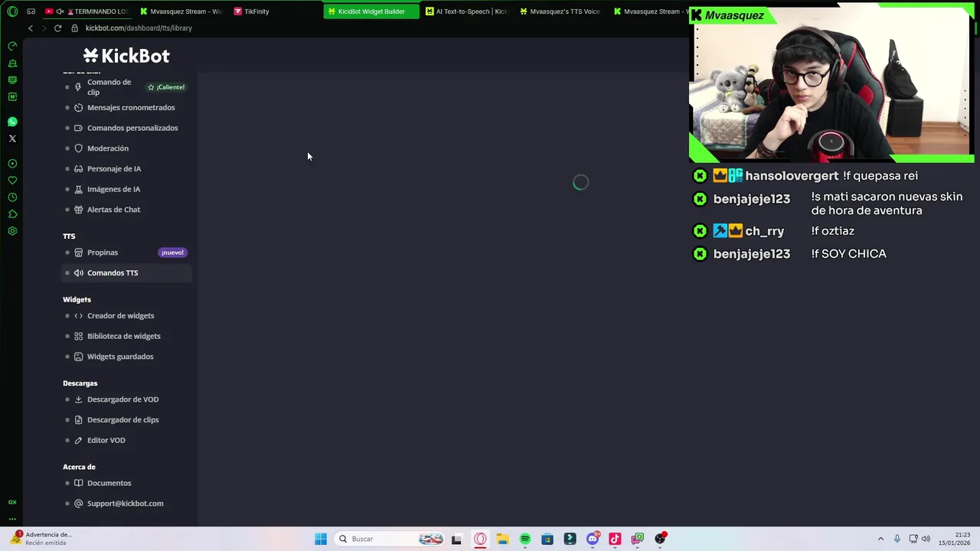Go to Comandos personalizados

[132, 128]
